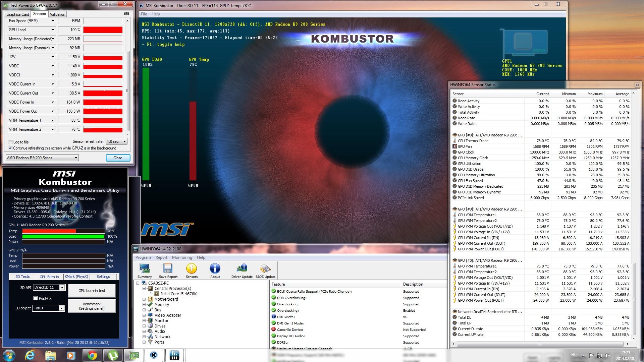Open the Kombustor Settings tab
Viewport: 644px width, 362px height.
[x=103, y=277]
